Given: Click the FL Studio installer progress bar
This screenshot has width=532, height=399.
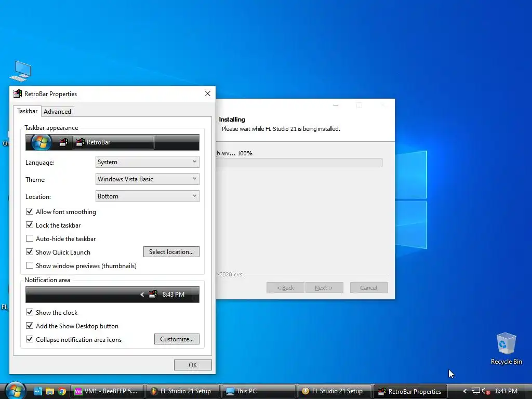Looking at the screenshot, I should (x=299, y=163).
